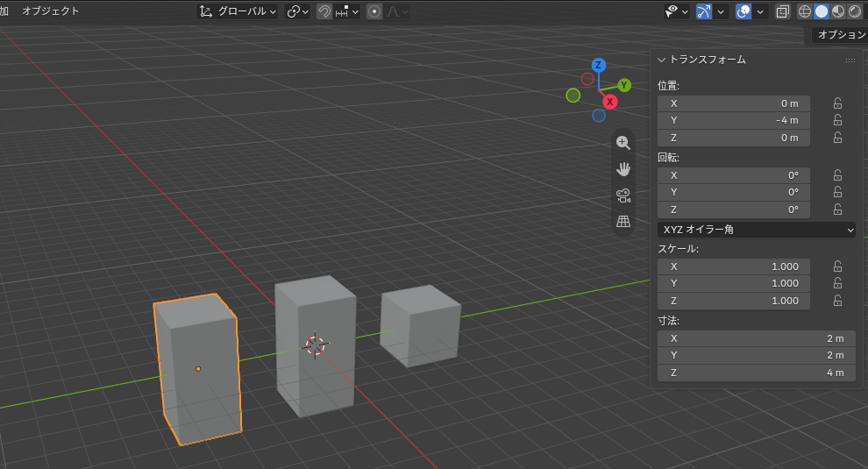Edit the 回転 Z field
Screen dimensions: 868x469
[x=734, y=210]
